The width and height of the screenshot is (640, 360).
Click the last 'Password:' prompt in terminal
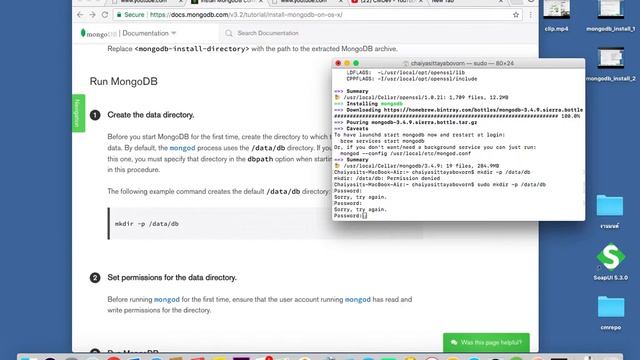(x=348, y=216)
